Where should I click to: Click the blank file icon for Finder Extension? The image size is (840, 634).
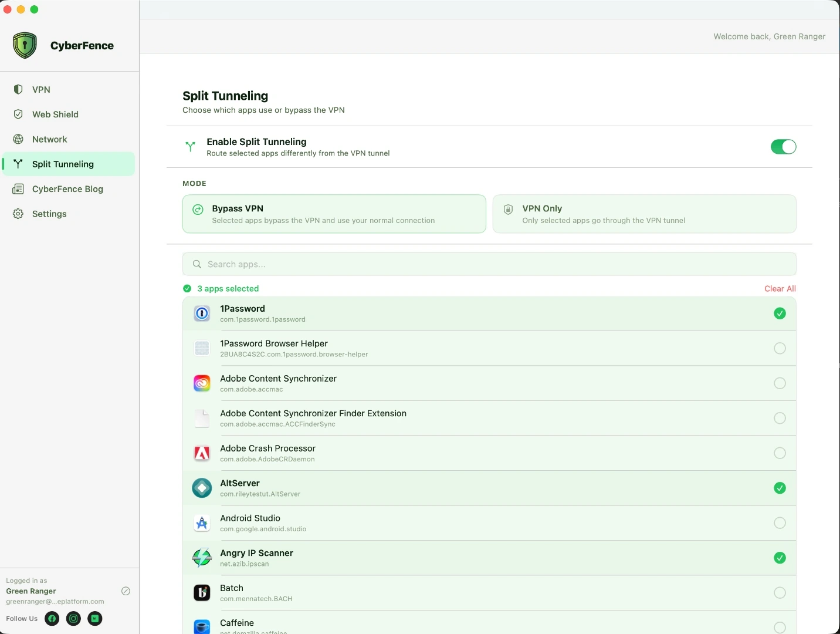pyautogui.click(x=202, y=418)
